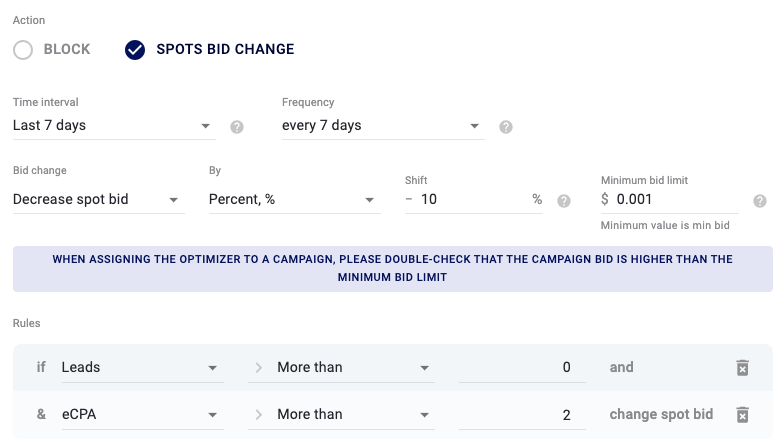Open the Time interval dropdown
Viewport: 778px width, 448px height.
coord(114,126)
